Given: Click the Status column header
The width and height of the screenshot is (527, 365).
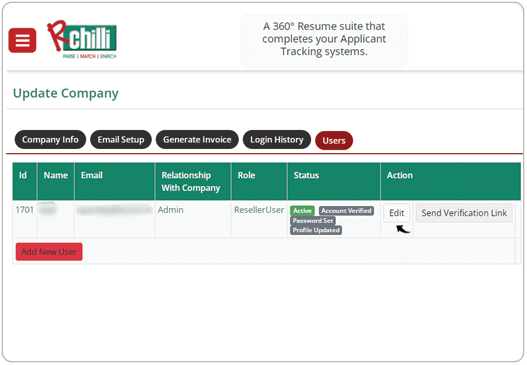Looking at the screenshot, I should 334,181.
